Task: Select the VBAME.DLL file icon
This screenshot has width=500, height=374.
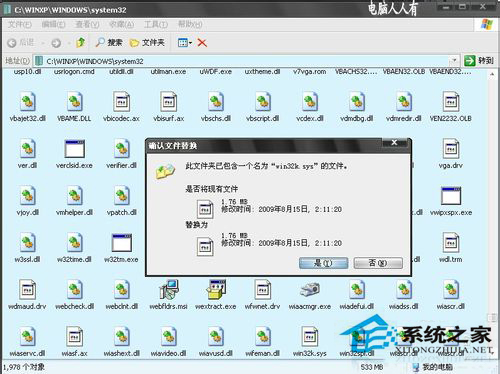Action: pyautogui.click(x=74, y=101)
